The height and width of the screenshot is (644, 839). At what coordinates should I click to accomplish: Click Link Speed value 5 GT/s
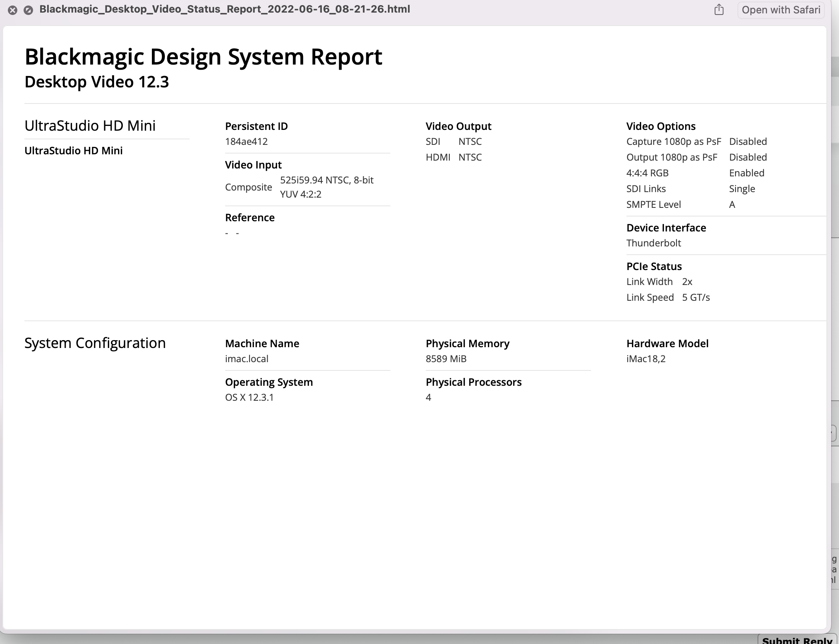696,298
